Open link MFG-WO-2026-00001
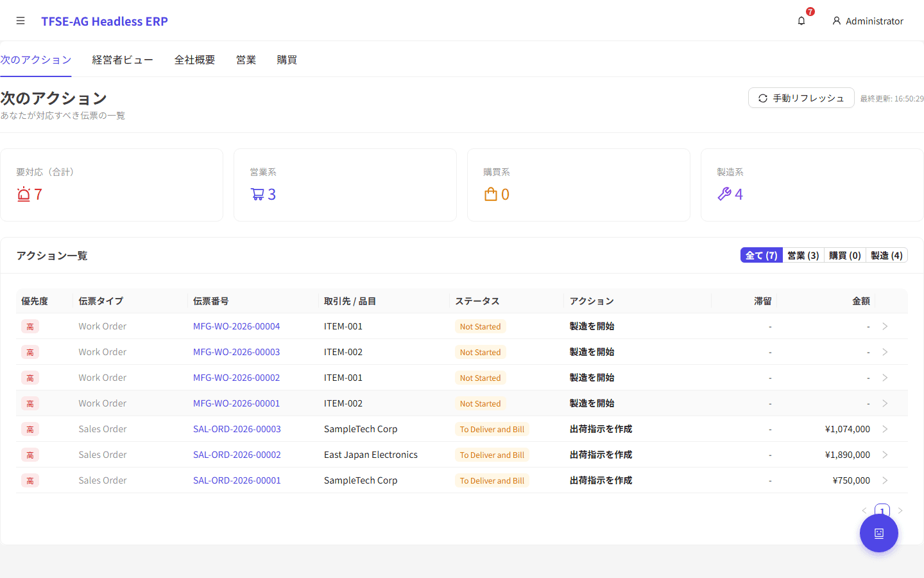 tap(236, 403)
